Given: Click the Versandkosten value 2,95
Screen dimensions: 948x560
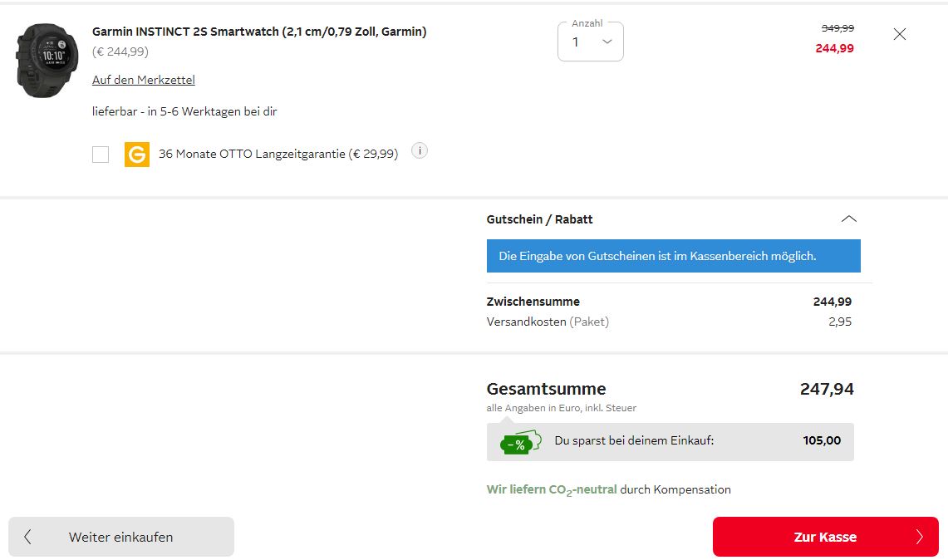Looking at the screenshot, I should pyautogui.click(x=840, y=322).
